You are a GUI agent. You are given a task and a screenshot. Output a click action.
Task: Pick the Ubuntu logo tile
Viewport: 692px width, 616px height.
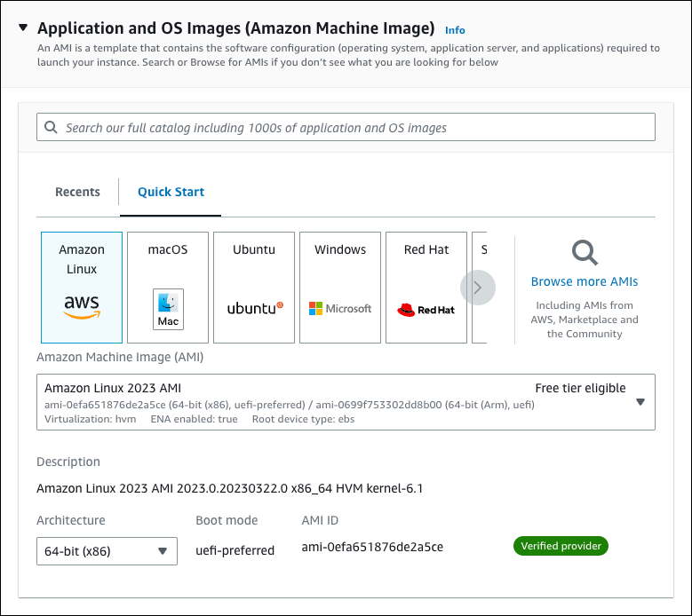point(254,288)
